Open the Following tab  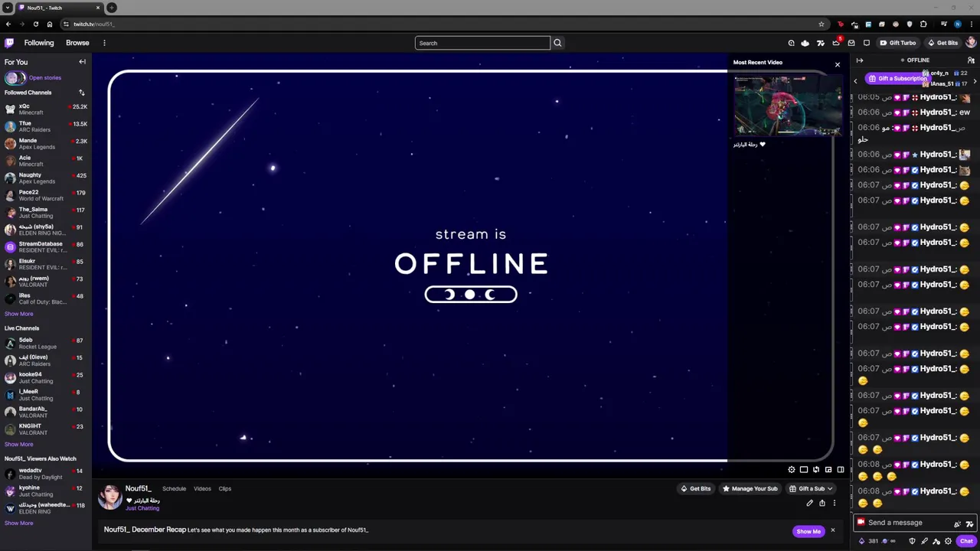[x=39, y=43]
